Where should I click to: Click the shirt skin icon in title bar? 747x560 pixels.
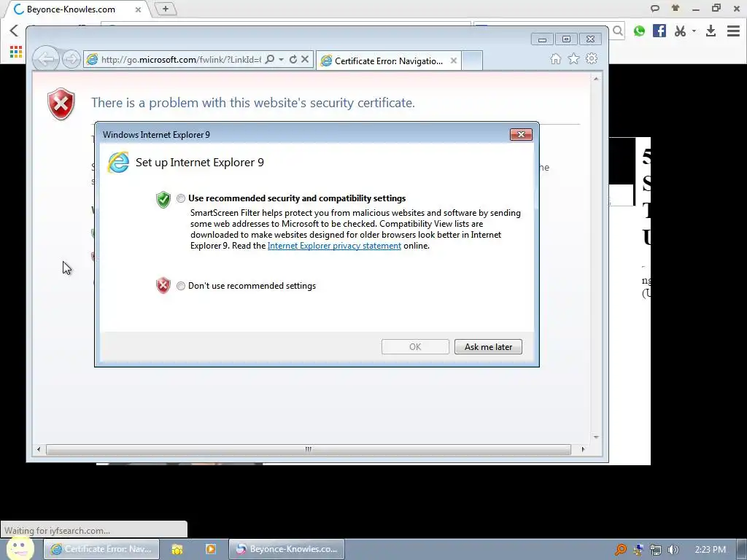click(675, 8)
